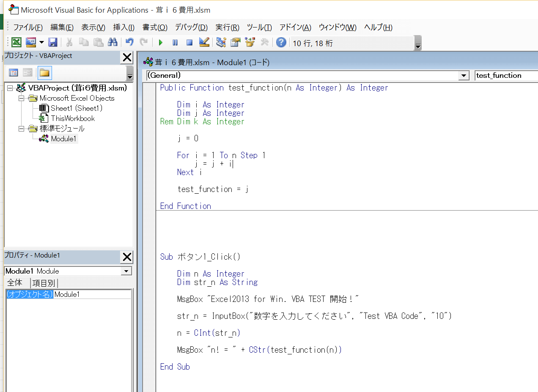The width and height of the screenshot is (538, 392).
Task: Open the 挿入(I) menu
Action: (124, 27)
